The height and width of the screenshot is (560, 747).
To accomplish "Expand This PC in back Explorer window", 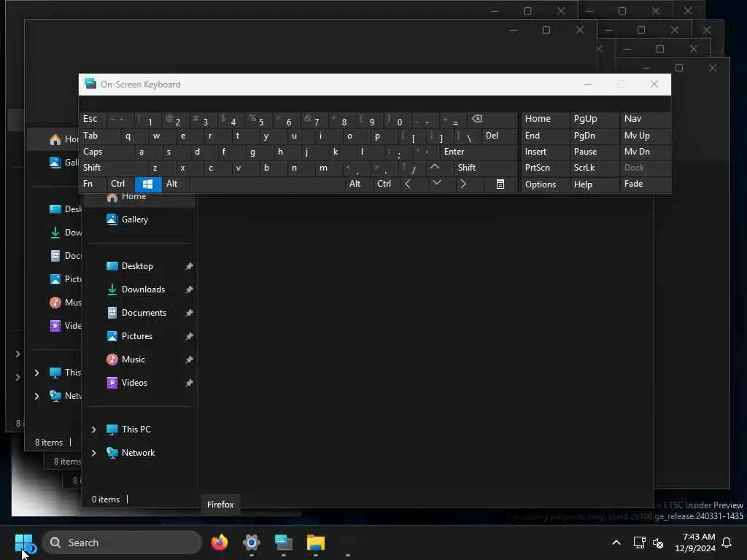I will click(37, 373).
